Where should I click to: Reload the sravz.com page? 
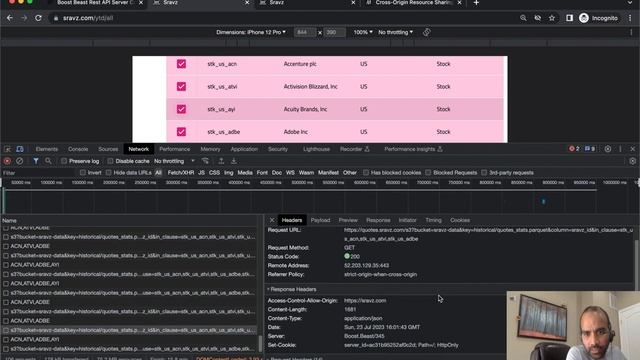pos(38,18)
